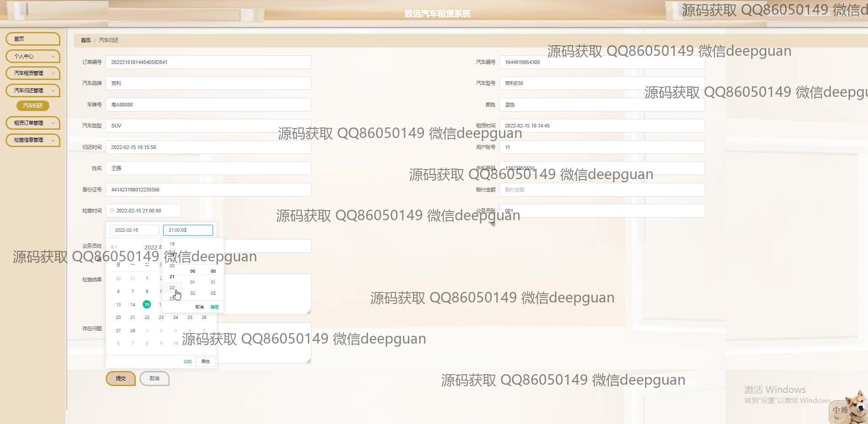Select hour 22 in time picker
868x424 pixels.
point(172,287)
